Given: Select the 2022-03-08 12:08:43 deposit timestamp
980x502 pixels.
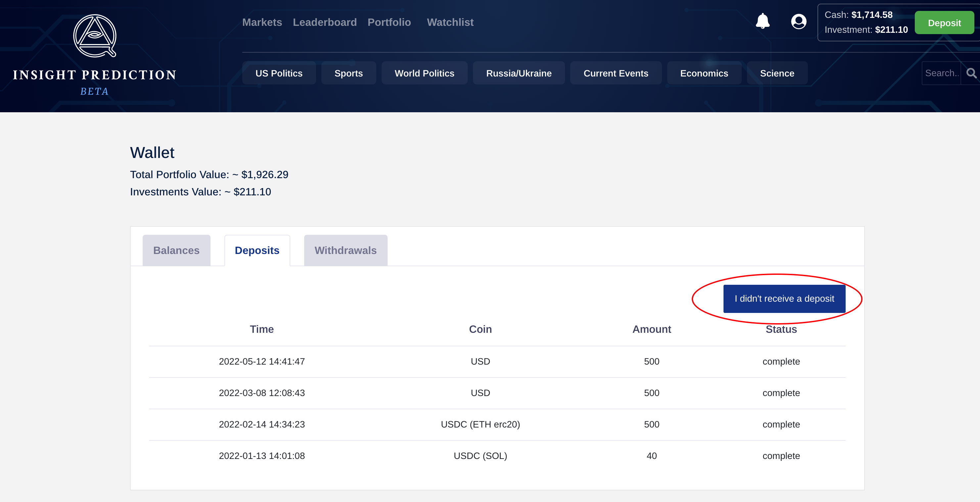Looking at the screenshot, I should [x=262, y=393].
